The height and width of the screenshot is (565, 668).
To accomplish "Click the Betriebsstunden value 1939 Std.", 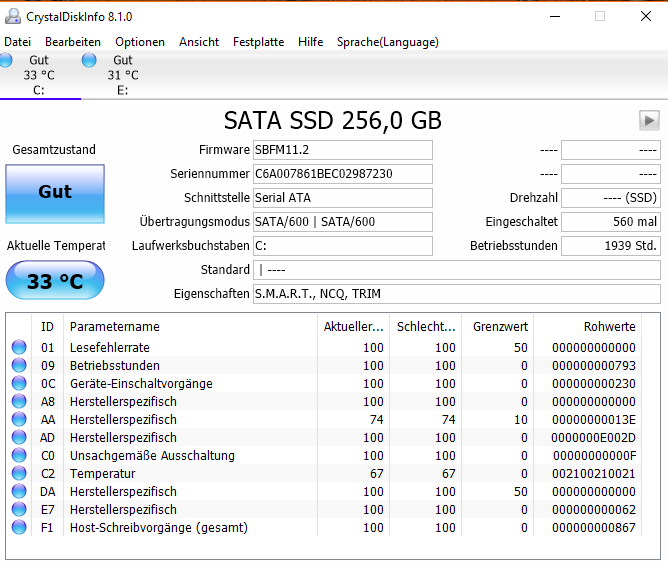I will 611,246.
